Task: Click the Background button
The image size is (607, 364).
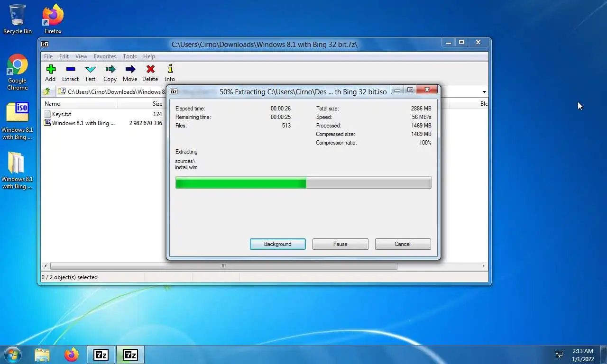Action: pyautogui.click(x=278, y=244)
